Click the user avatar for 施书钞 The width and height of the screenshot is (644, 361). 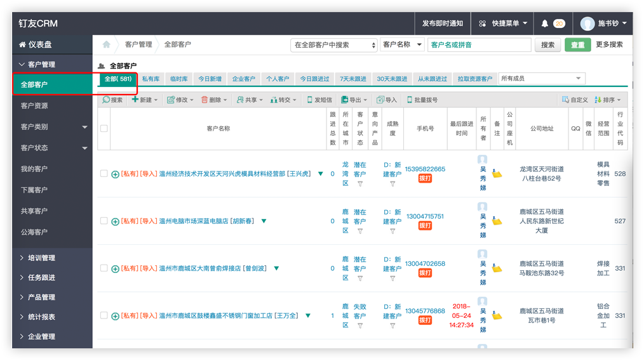[x=587, y=23]
